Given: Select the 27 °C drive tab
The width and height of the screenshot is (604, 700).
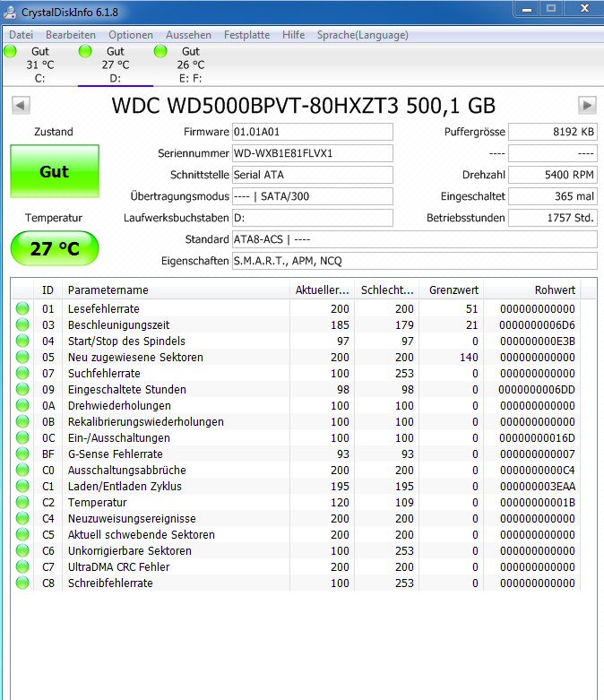Looking at the screenshot, I should [116, 65].
